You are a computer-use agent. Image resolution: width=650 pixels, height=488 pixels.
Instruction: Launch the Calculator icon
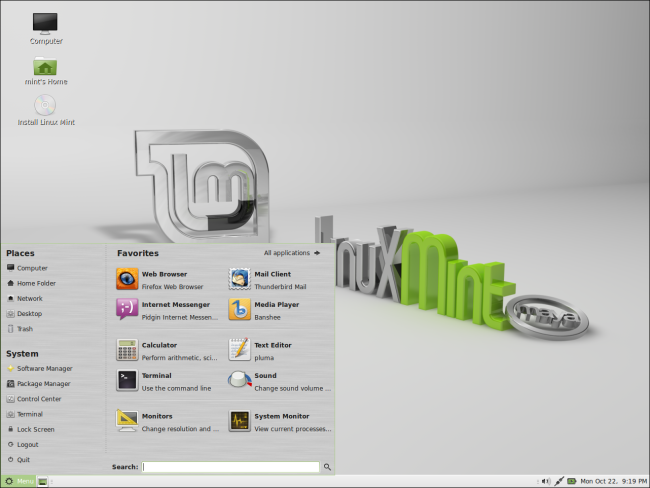pyautogui.click(x=127, y=350)
